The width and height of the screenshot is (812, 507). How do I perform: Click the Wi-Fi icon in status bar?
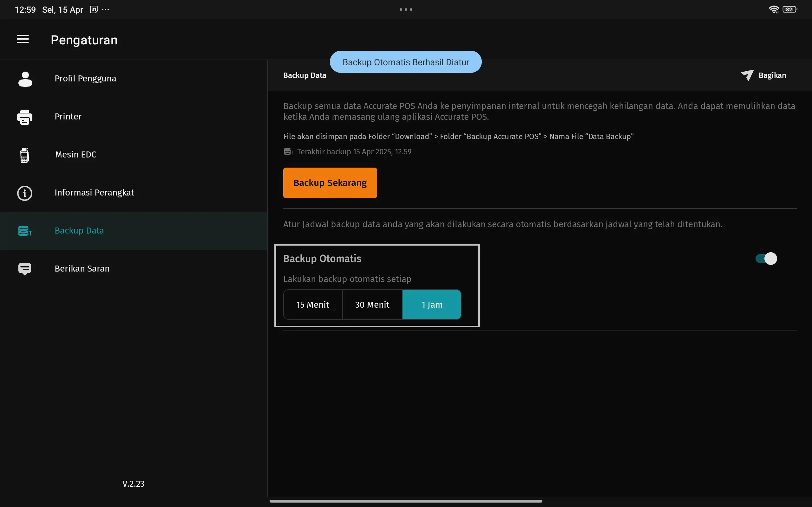(x=774, y=9)
